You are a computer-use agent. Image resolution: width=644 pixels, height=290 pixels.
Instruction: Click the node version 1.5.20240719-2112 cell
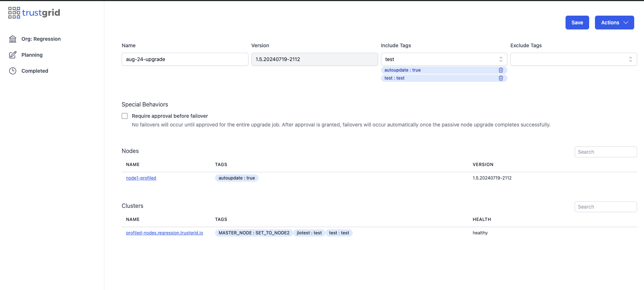pyautogui.click(x=492, y=178)
